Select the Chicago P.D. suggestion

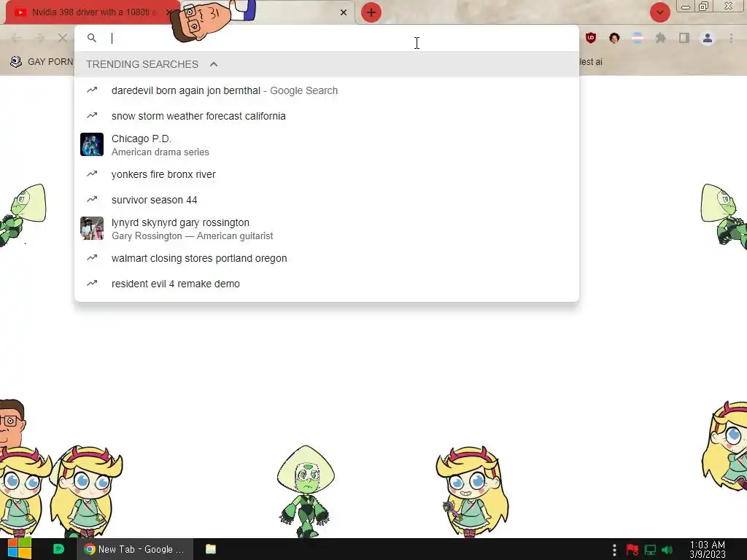(327, 145)
